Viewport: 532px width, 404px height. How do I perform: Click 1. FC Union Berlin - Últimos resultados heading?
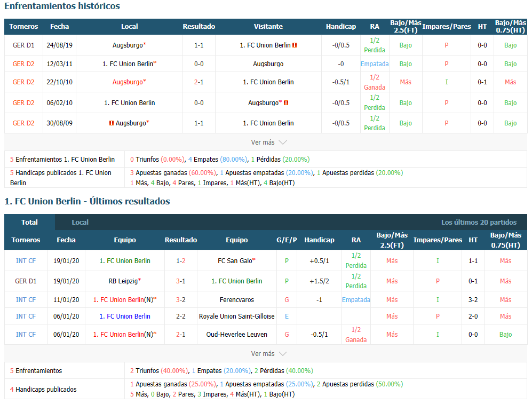[87, 201]
